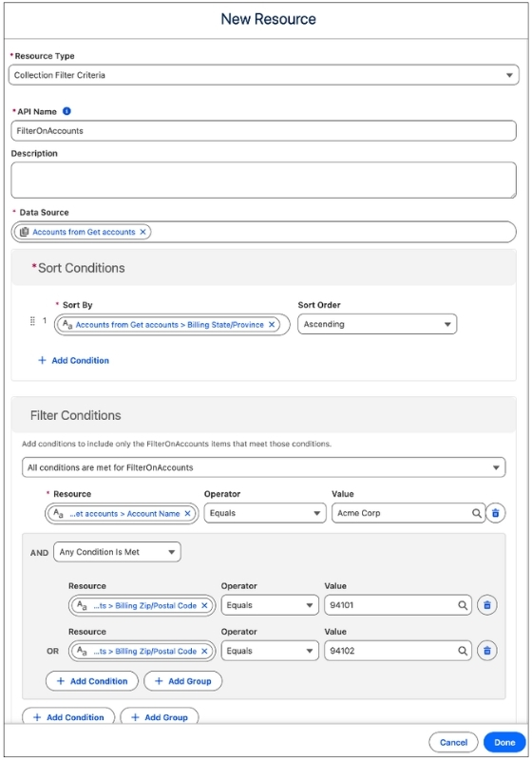Viewport: 532px width, 760px height.
Task: Clear the Billing Zip/Postal Code pill for 94102
Action: coord(204,651)
